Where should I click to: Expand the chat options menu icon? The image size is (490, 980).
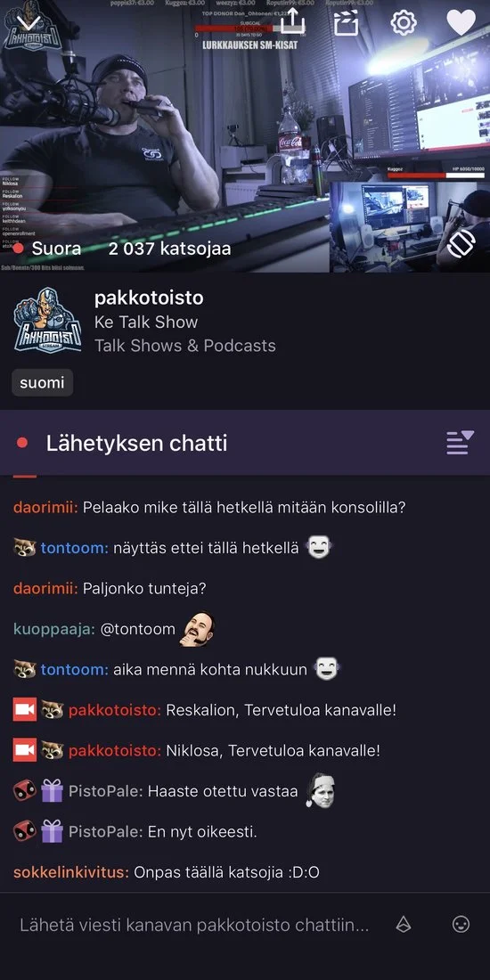coord(460,443)
